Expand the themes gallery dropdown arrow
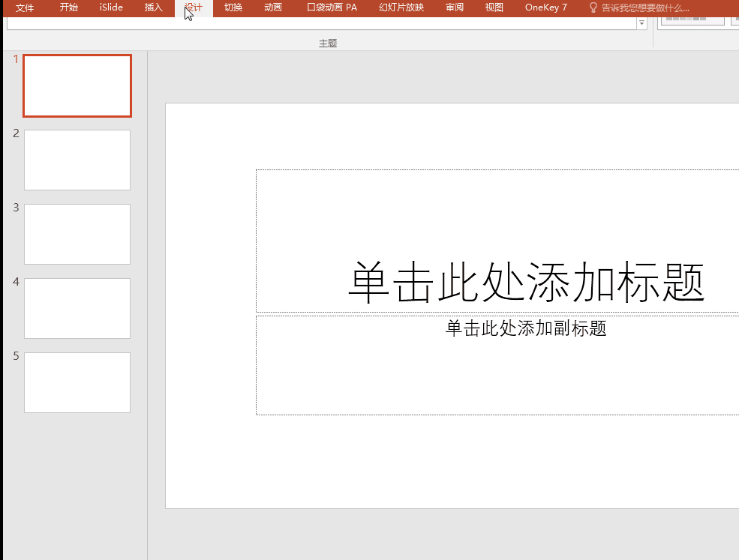 point(641,24)
